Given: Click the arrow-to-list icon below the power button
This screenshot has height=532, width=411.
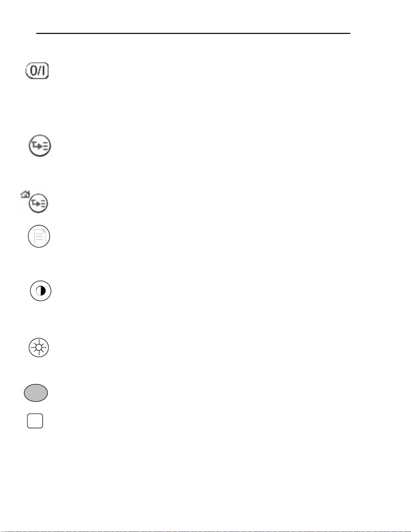Looking at the screenshot, I should coord(39,146).
